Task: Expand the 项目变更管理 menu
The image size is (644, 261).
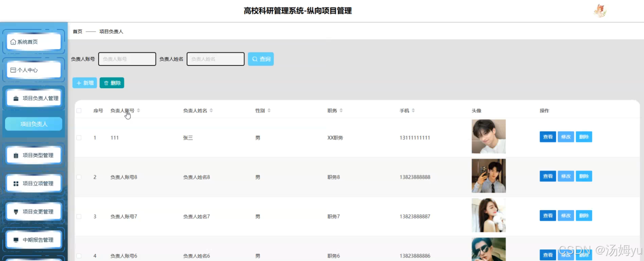Action: tap(34, 212)
